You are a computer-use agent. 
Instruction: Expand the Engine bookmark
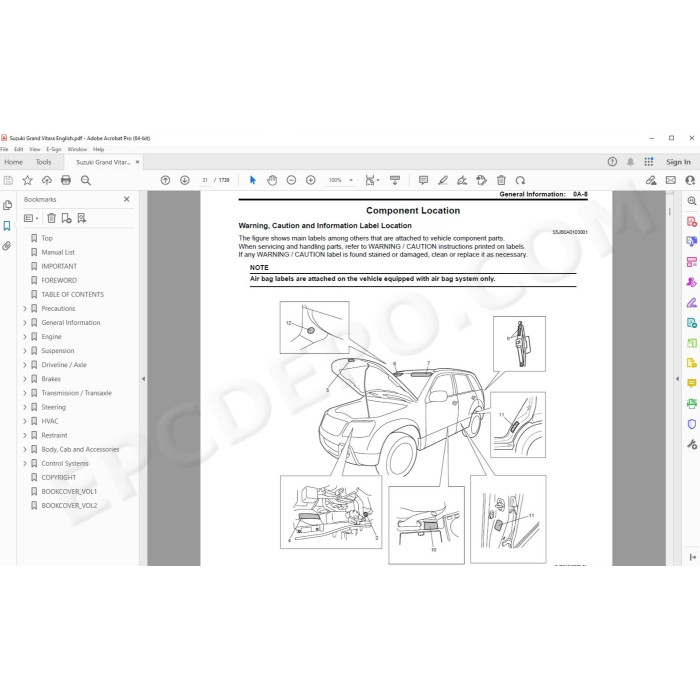tap(25, 337)
